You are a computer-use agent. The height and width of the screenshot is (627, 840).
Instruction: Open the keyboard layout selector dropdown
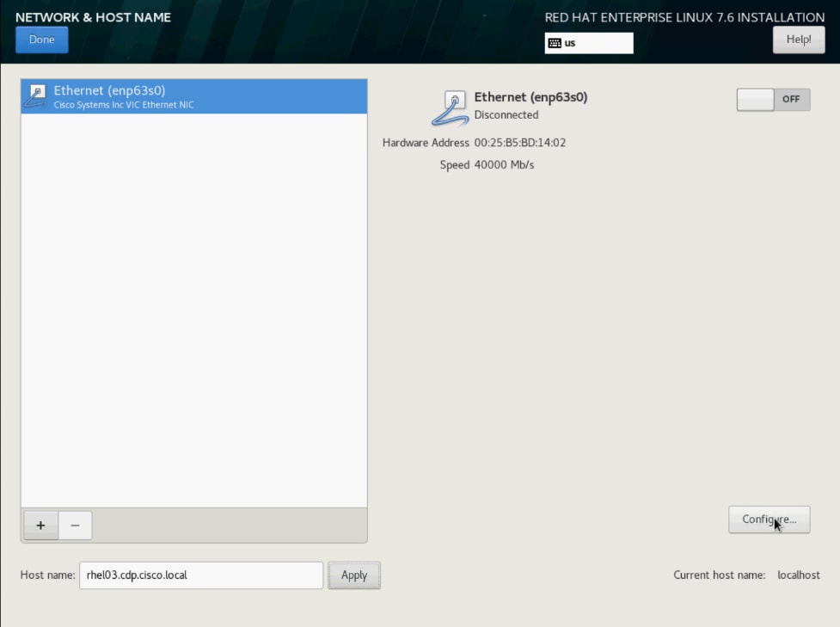(x=588, y=41)
